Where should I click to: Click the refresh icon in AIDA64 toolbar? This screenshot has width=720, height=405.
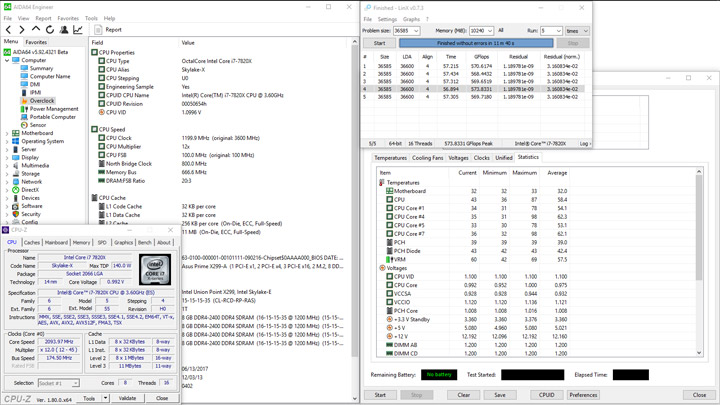pyautogui.click(x=50, y=30)
